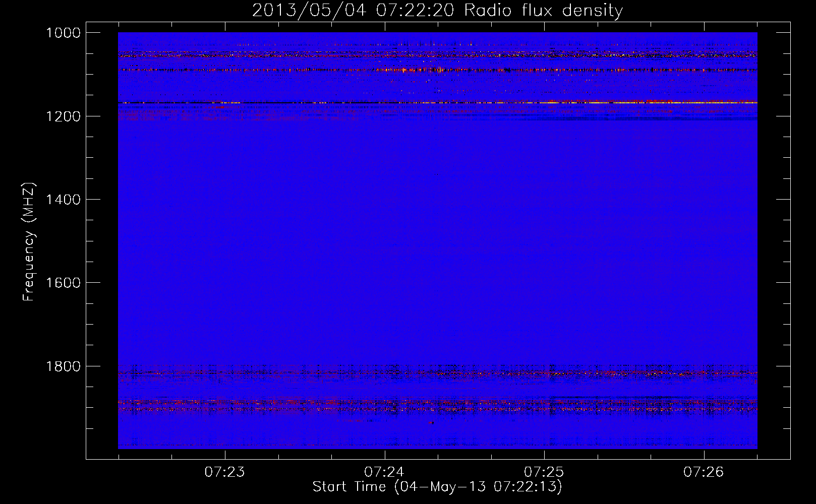Click the 07:24 time tick label
Screen dimensions: 816x504
tap(385, 472)
